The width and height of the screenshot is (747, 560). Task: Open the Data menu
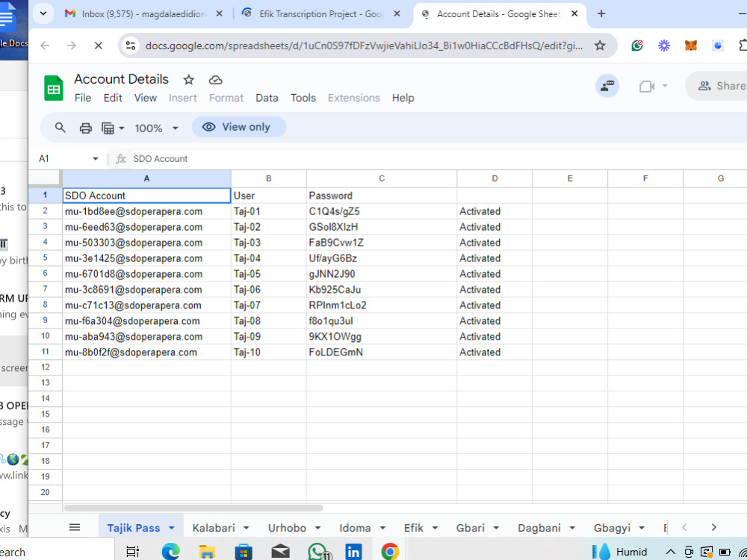267,98
